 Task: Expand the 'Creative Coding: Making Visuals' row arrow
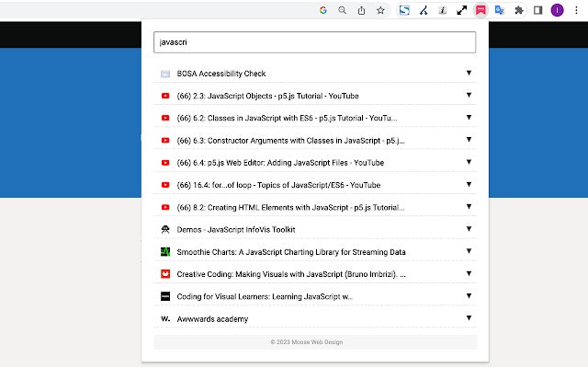pyautogui.click(x=469, y=273)
